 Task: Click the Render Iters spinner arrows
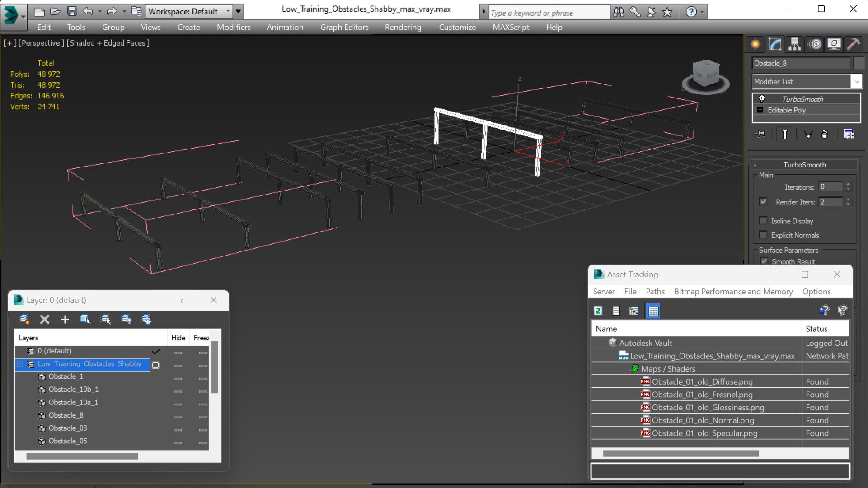point(848,202)
